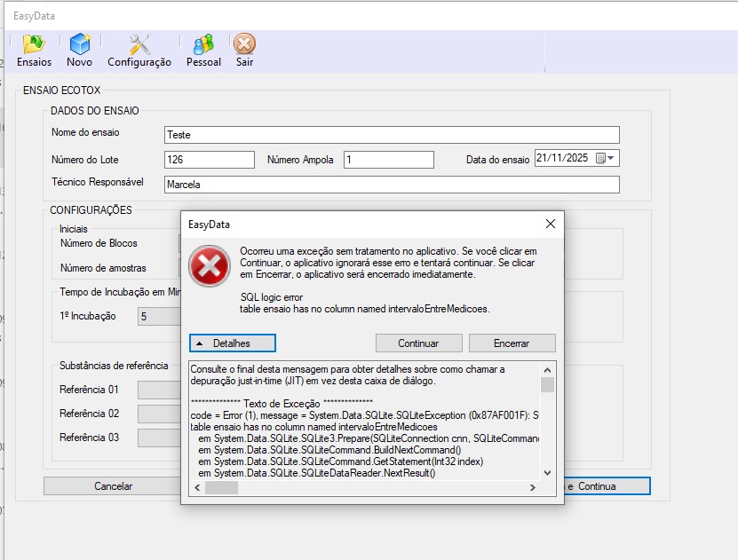
Task: Click the Número do Lote field
Action: [x=209, y=160]
